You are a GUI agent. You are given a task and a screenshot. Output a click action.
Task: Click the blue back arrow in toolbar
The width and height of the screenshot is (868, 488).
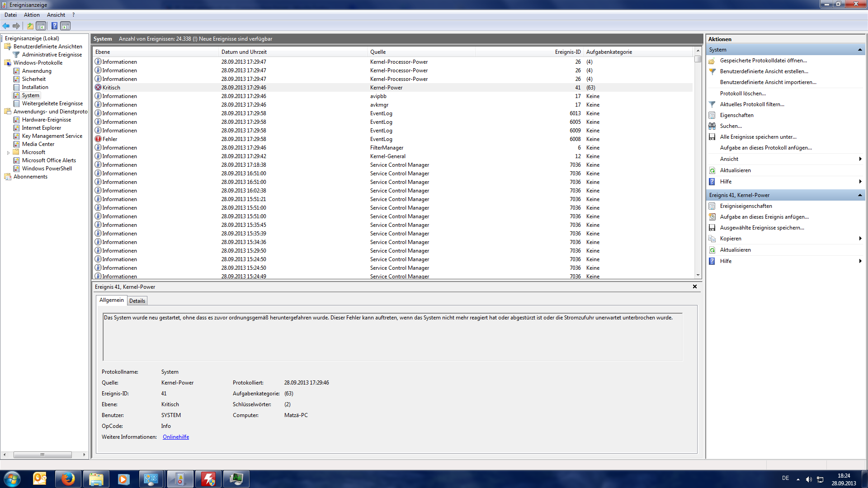click(x=6, y=26)
